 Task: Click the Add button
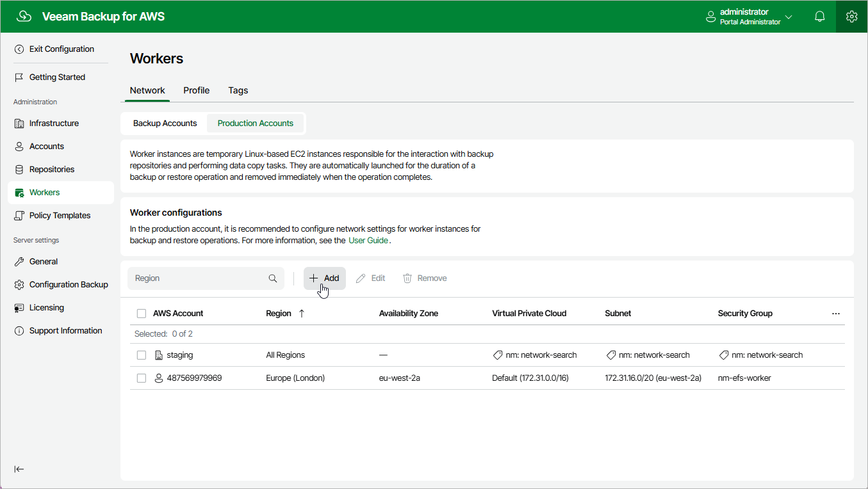tap(325, 278)
